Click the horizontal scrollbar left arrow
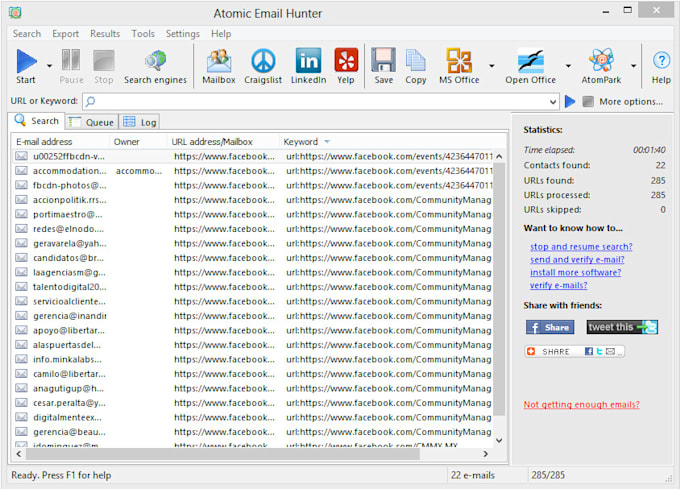The width and height of the screenshot is (680, 489). (19, 454)
